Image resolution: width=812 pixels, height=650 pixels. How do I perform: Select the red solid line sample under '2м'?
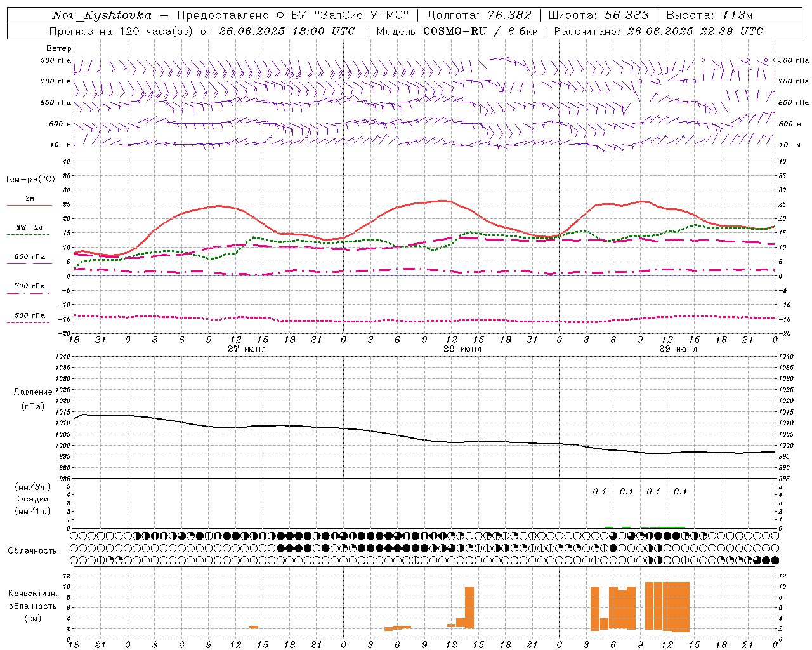pos(29,206)
